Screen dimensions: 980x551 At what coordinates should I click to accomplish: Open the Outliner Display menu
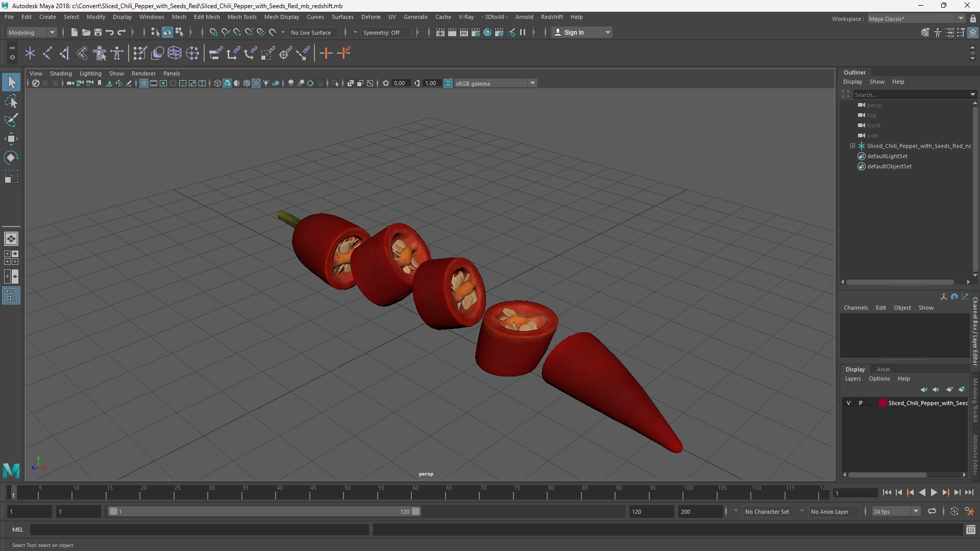tap(852, 82)
